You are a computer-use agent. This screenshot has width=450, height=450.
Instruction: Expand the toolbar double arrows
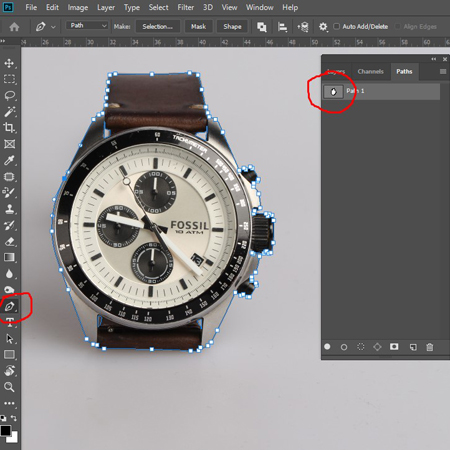tap(3, 41)
